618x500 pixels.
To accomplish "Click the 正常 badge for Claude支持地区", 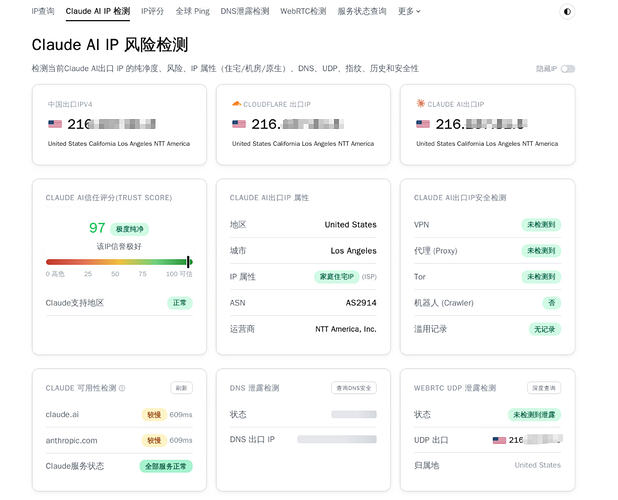I will (x=180, y=303).
